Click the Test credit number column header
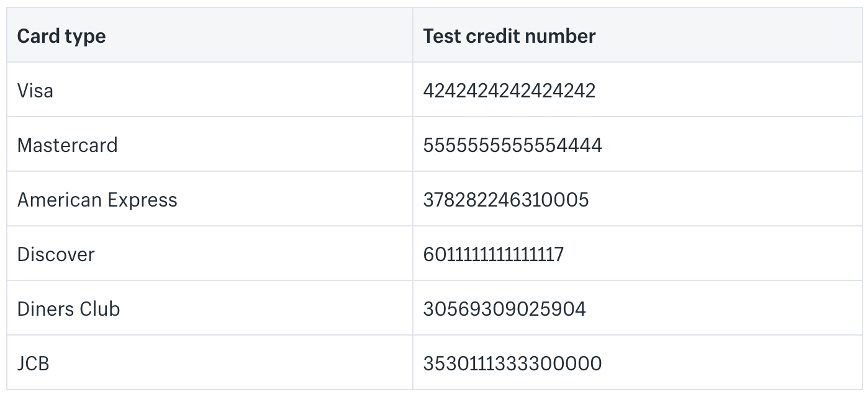 (509, 36)
